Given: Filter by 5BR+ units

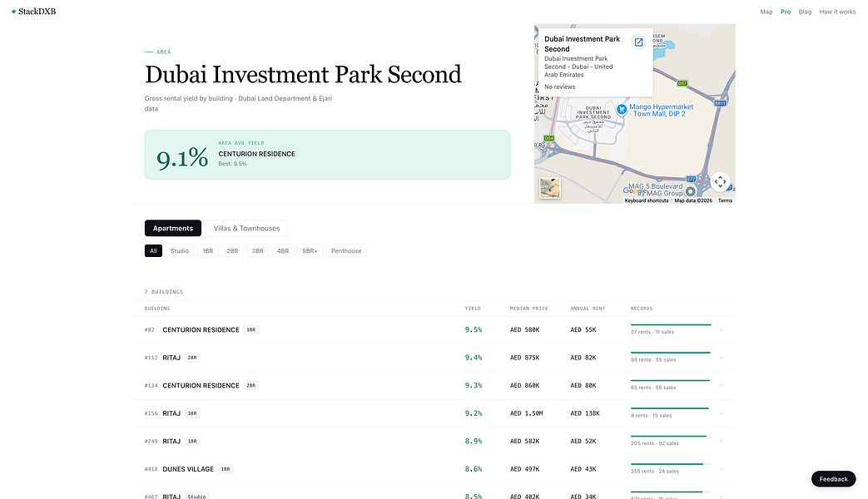Looking at the screenshot, I should 310,250.
